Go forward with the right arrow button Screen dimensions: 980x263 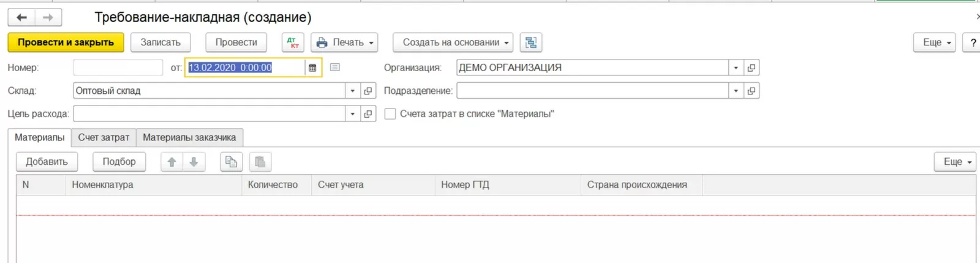tap(48, 17)
